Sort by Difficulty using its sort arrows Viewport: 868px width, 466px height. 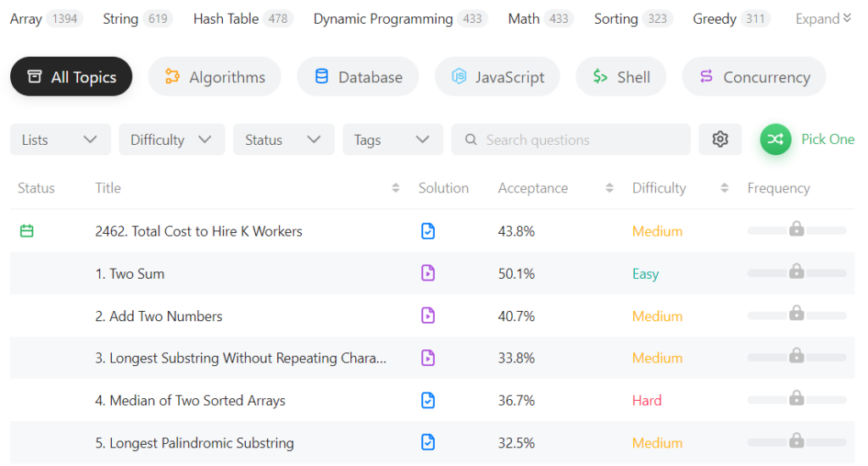click(724, 188)
